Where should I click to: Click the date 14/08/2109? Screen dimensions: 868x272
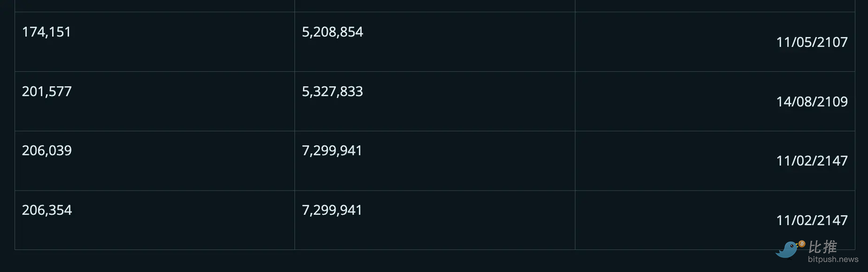tap(812, 102)
